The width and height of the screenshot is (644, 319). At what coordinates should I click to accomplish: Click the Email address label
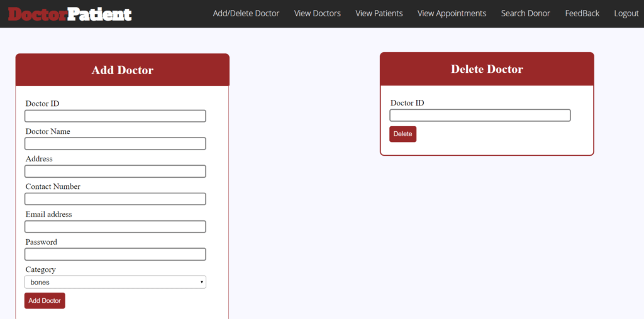tap(49, 214)
